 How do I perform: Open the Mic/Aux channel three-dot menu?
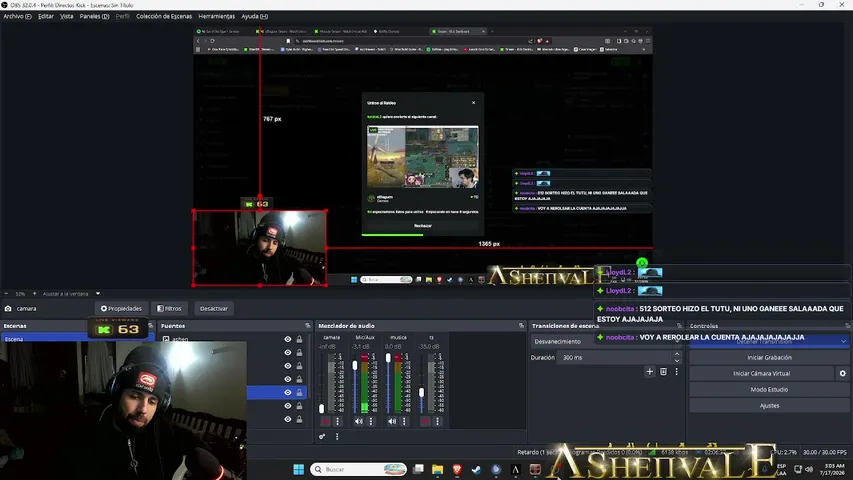(371, 421)
